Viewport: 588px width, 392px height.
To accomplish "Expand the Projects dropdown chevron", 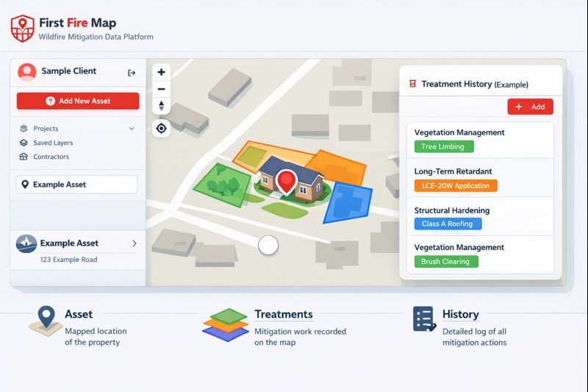I will click(132, 129).
